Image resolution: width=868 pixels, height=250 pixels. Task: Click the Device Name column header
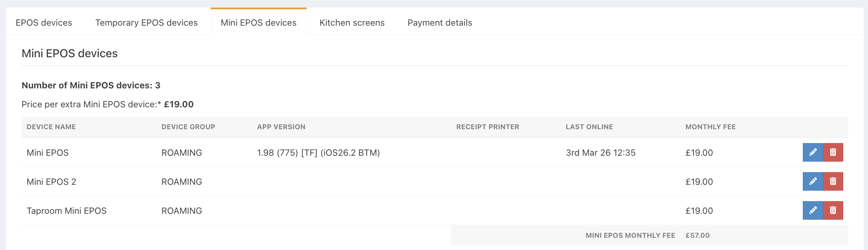(x=51, y=127)
